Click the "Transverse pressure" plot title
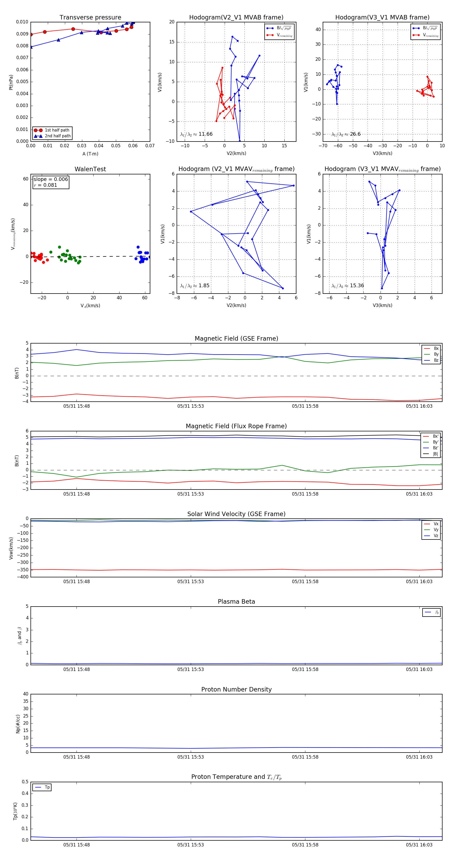This screenshot has width=473, height=868. coord(90,18)
